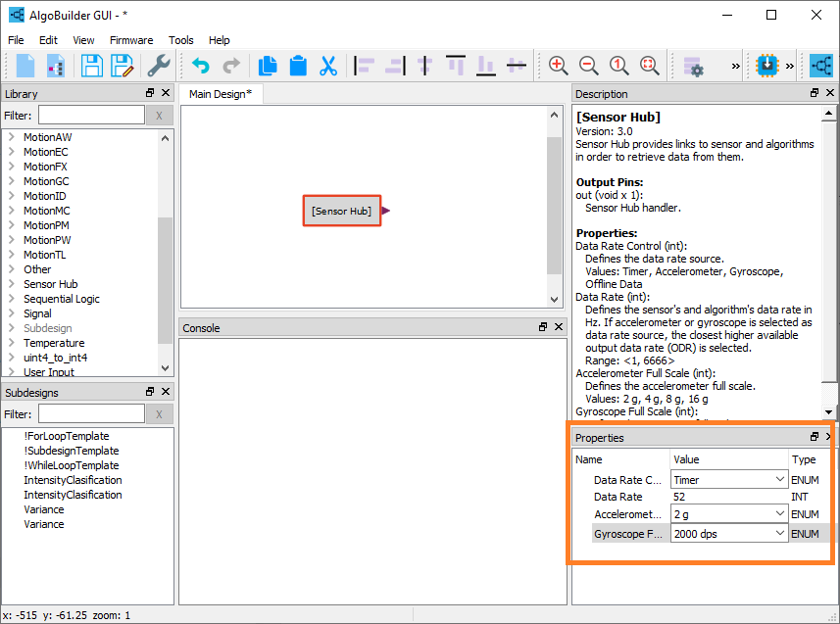Align selected blocks to the top
The image size is (840, 624).
pyautogui.click(x=456, y=66)
